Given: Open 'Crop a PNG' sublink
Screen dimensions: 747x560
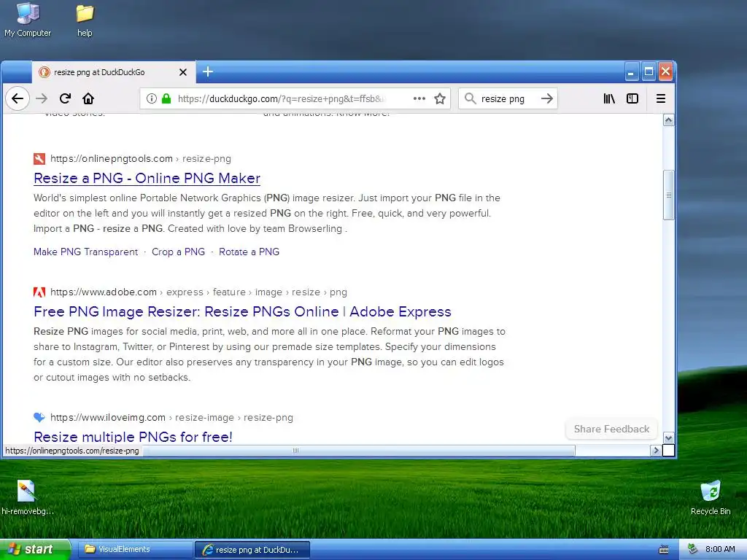Looking at the screenshot, I should (x=178, y=252).
